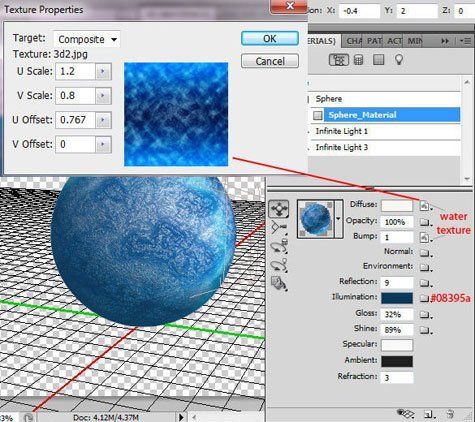Pick the fourth 3D rotate tool icon
The width and height of the screenshot is (475, 422).
[278, 265]
